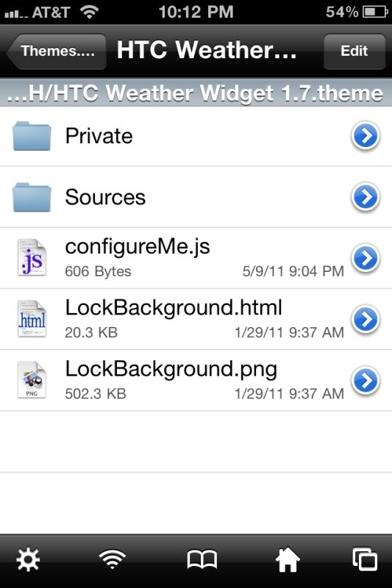Go to the home folder icon

pos(288,559)
